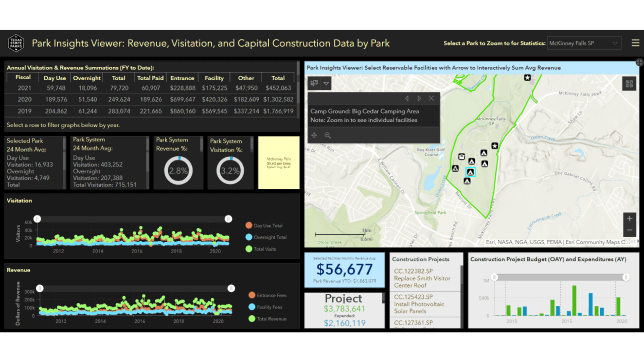The height and width of the screenshot is (362, 644).
Task: Select the partially visible CC.127361.SP project
Action: point(425,323)
